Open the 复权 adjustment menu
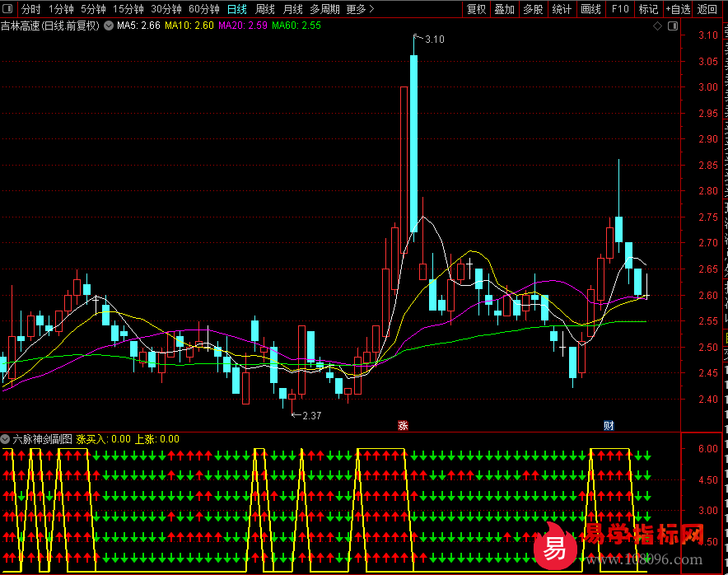728x575 pixels. pyautogui.click(x=476, y=9)
